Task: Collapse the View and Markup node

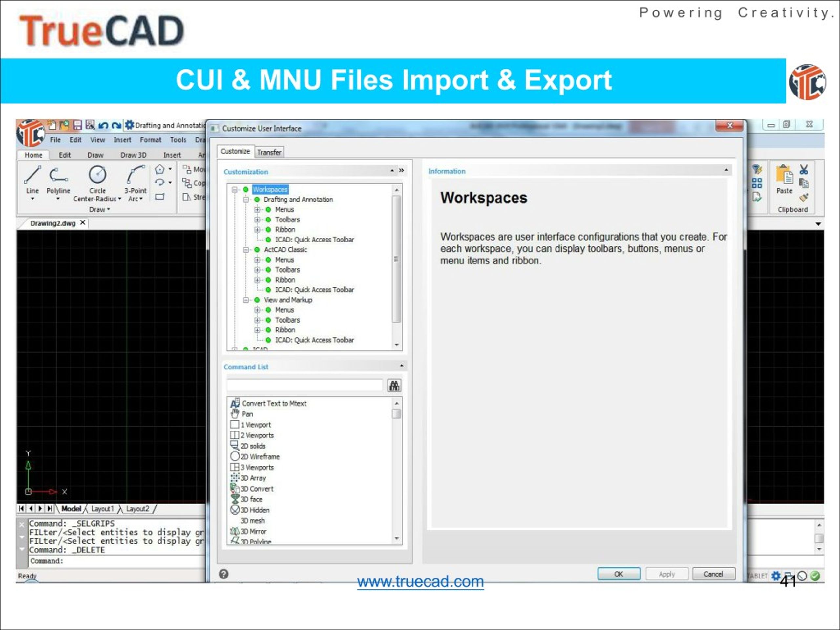Action: point(246,300)
